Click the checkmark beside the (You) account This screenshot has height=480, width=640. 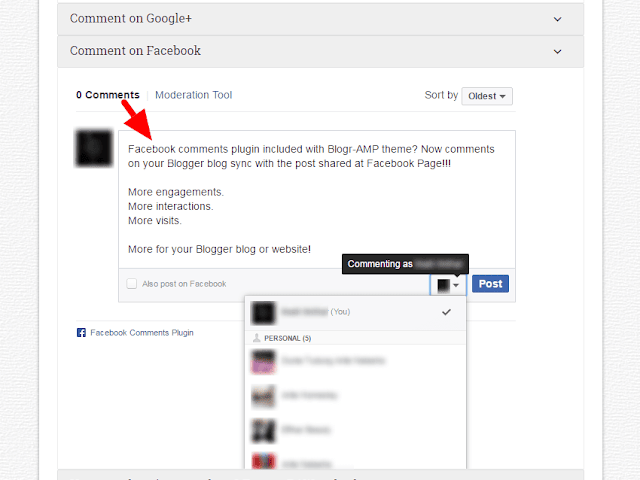click(x=447, y=312)
